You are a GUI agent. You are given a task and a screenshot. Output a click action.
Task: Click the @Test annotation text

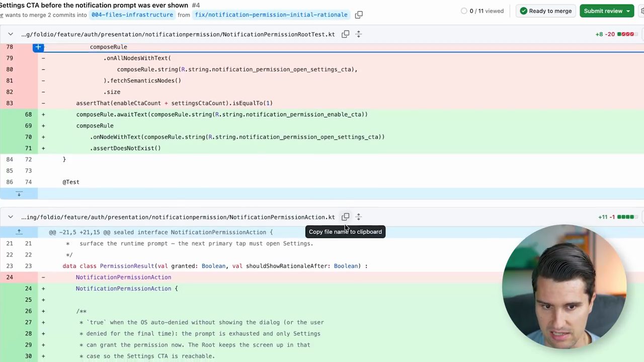[71, 182]
